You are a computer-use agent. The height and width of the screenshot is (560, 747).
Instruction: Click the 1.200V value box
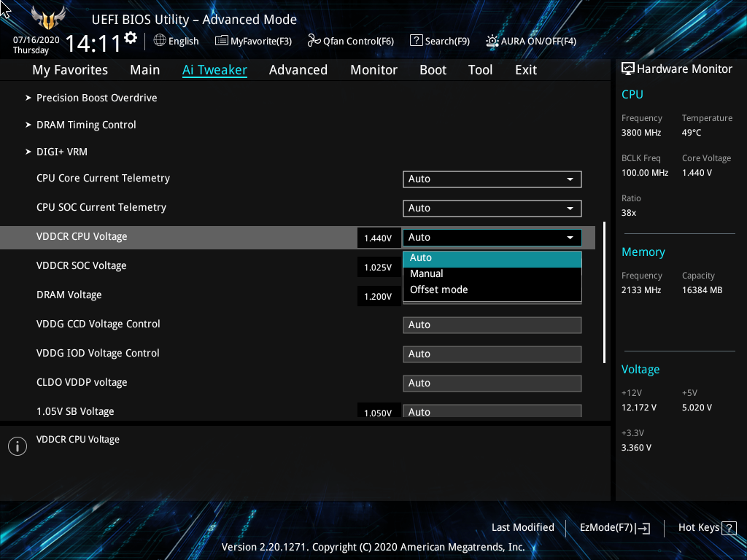379,296
